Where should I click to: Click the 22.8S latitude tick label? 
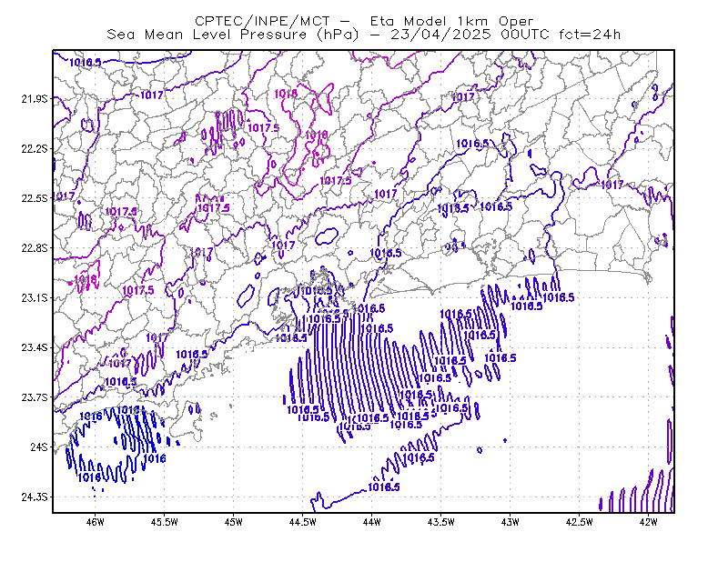click(x=35, y=248)
